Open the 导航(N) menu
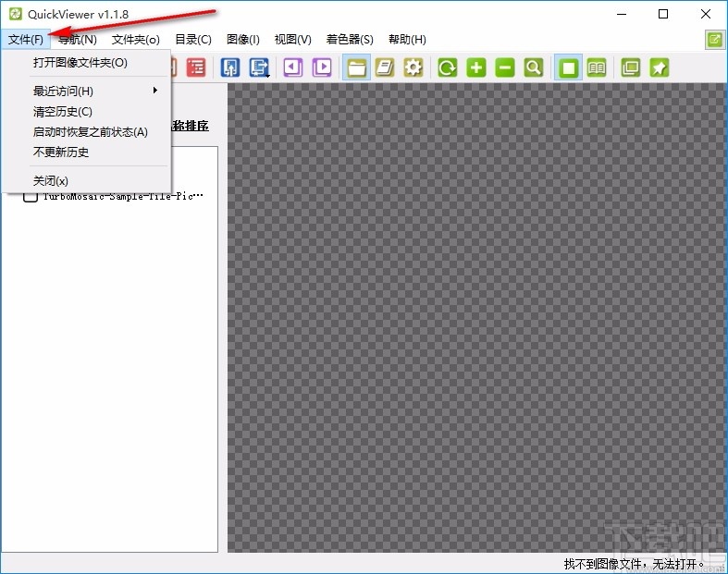 [x=78, y=40]
